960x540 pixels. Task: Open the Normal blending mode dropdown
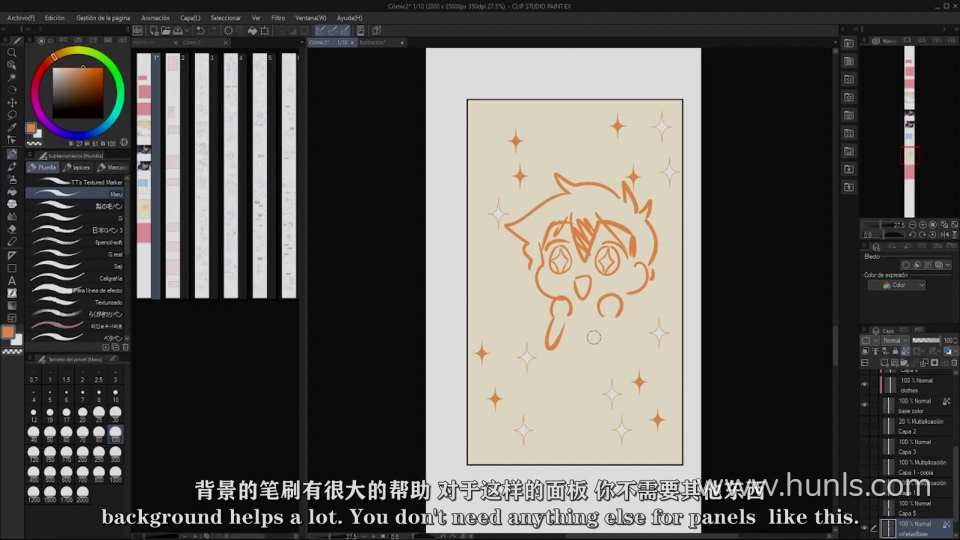[x=896, y=340]
